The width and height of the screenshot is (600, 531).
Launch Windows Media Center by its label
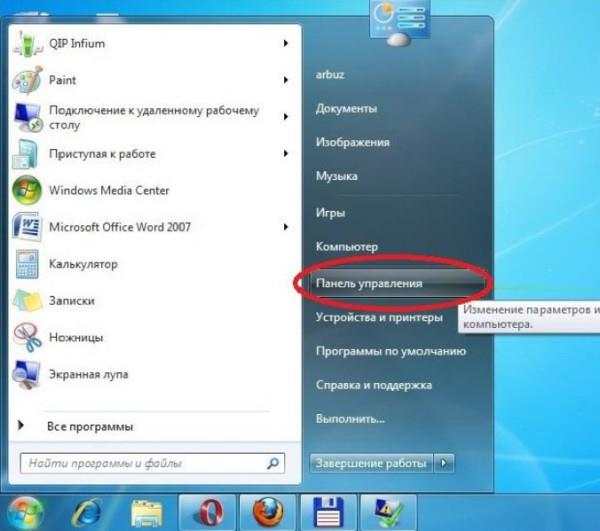tap(109, 191)
